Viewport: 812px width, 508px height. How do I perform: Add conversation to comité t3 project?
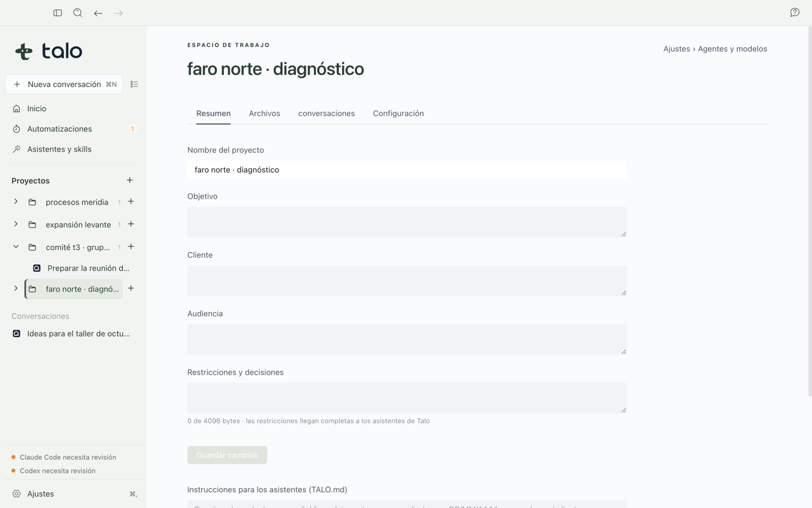[x=131, y=247]
